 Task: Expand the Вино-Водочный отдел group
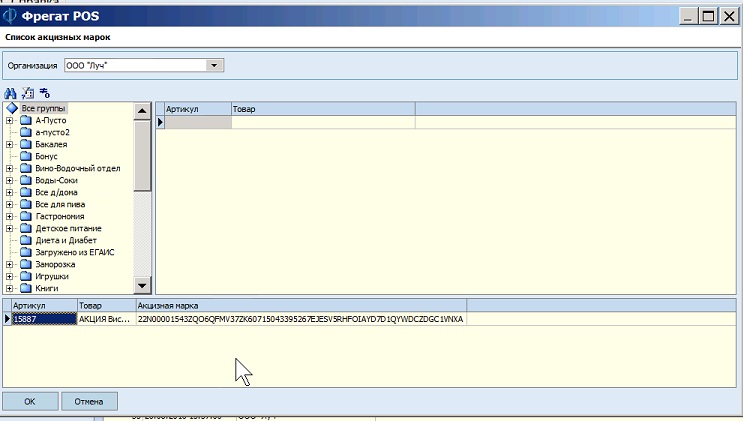(x=9, y=168)
